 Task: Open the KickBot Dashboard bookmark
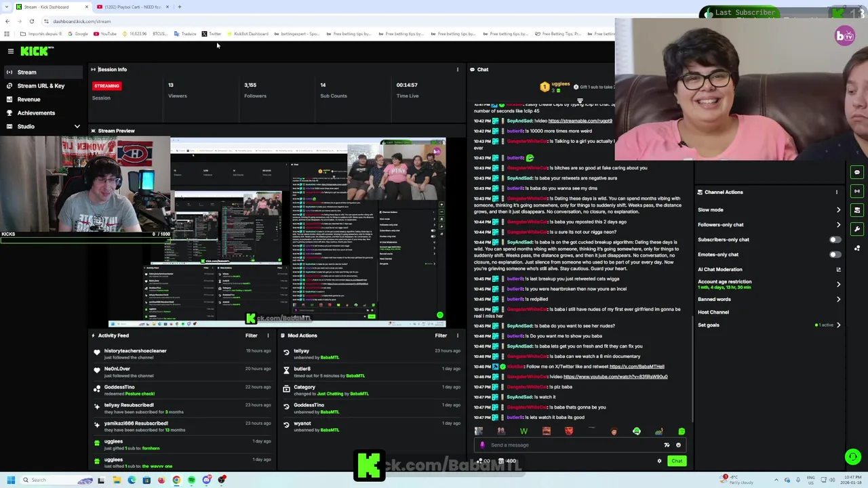(x=248, y=34)
